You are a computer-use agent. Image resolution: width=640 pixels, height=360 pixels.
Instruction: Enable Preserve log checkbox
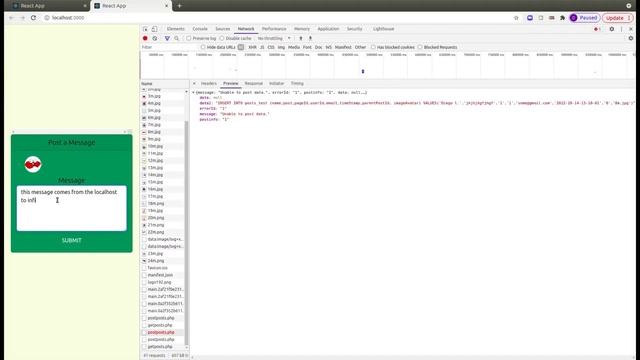pos(189,38)
